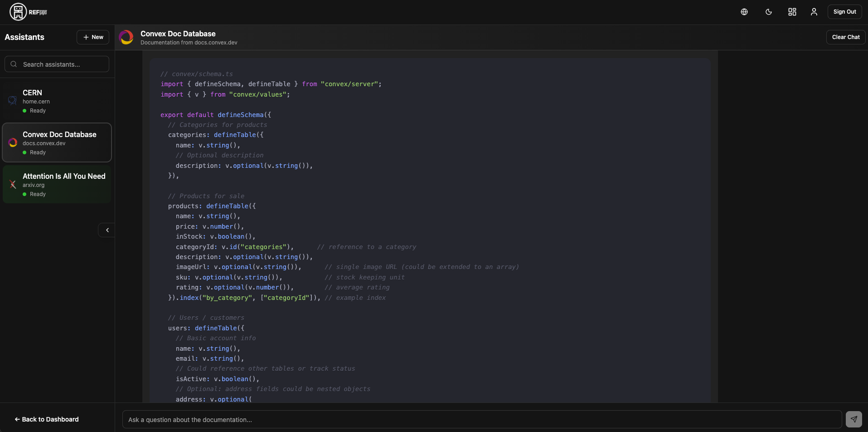Click the search magnifier icon

pyautogui.click(x=14, y=64)
